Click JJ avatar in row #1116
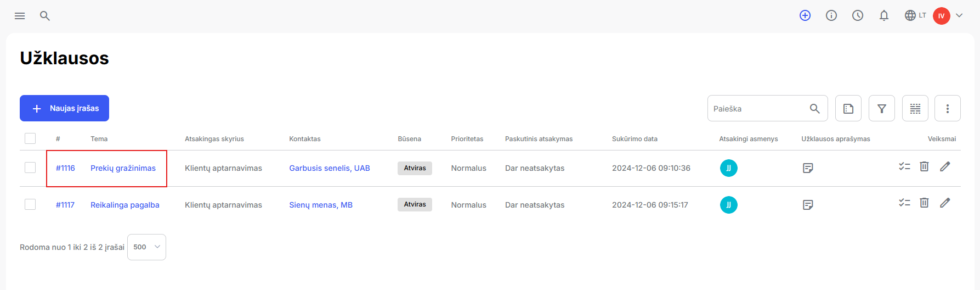Image resolution: width=980 pixels, height=290 pixels. coord(728,168)
